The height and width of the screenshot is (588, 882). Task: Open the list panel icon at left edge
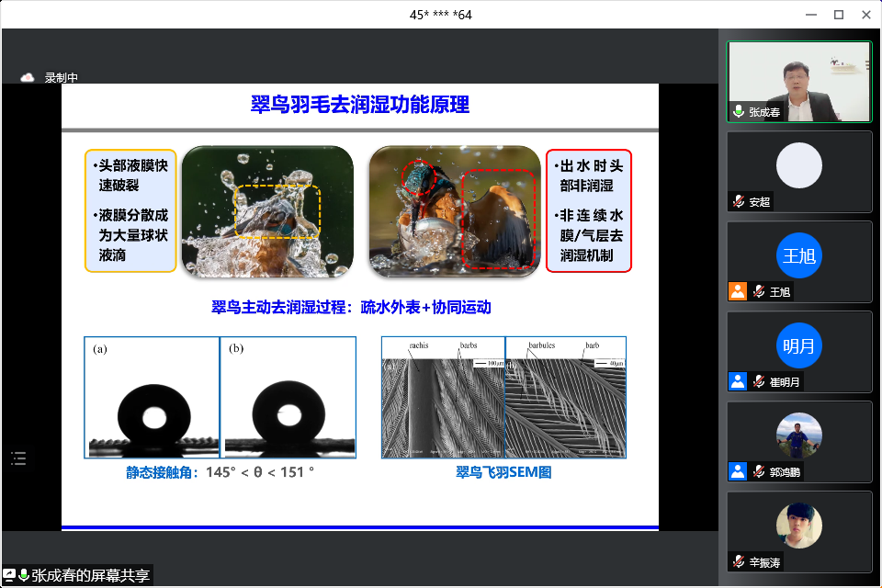19,458
